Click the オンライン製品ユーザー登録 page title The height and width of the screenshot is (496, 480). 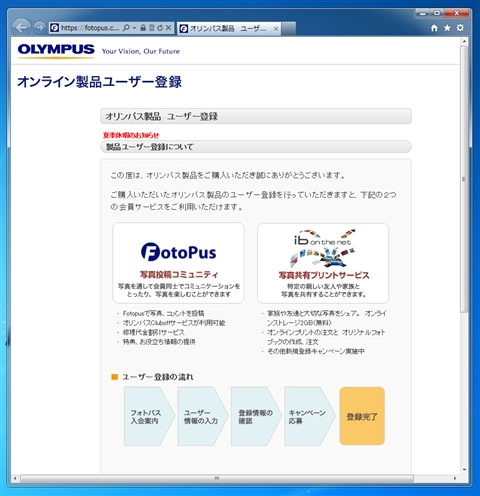point(99,82)
